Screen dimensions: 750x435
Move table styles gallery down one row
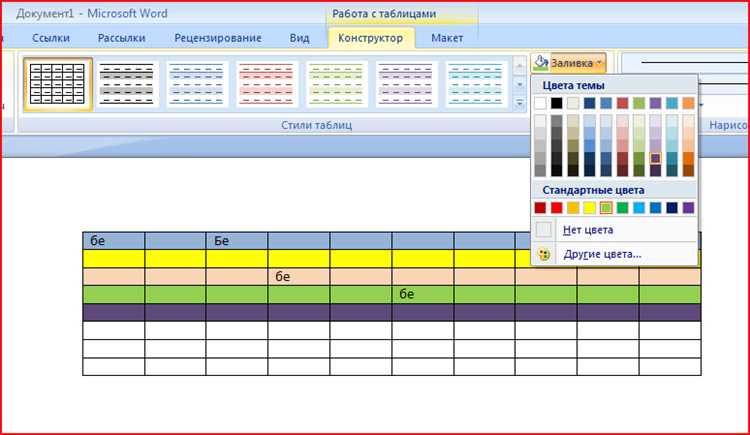point(519,85)
